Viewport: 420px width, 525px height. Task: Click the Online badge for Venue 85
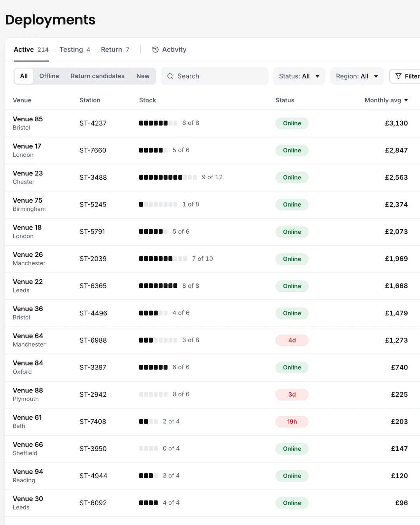[x=292, y=123]
